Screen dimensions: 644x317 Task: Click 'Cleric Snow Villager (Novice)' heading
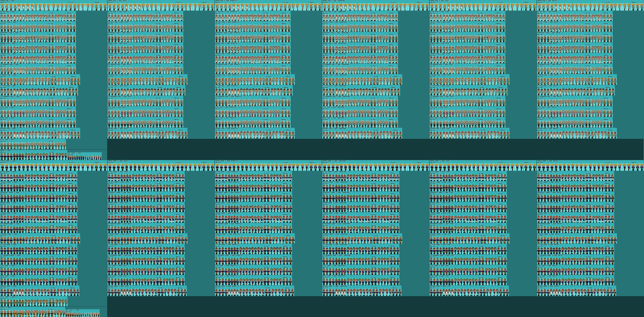[x=117, y=107]
